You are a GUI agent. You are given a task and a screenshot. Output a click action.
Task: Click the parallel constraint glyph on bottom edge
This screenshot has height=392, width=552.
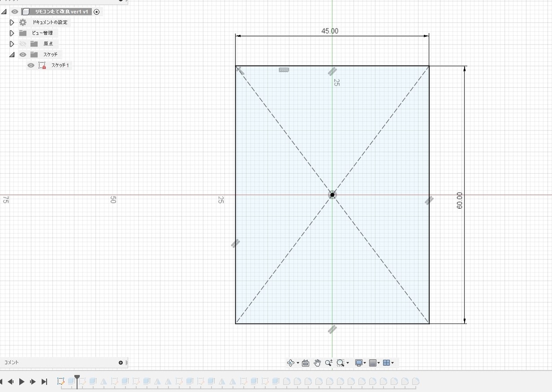pos(332,329)
